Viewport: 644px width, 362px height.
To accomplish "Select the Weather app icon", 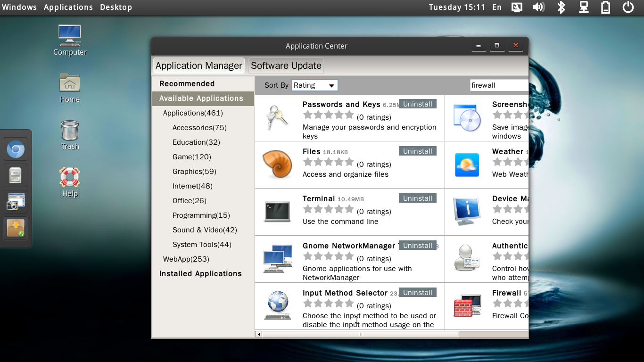I will (467, 165).
